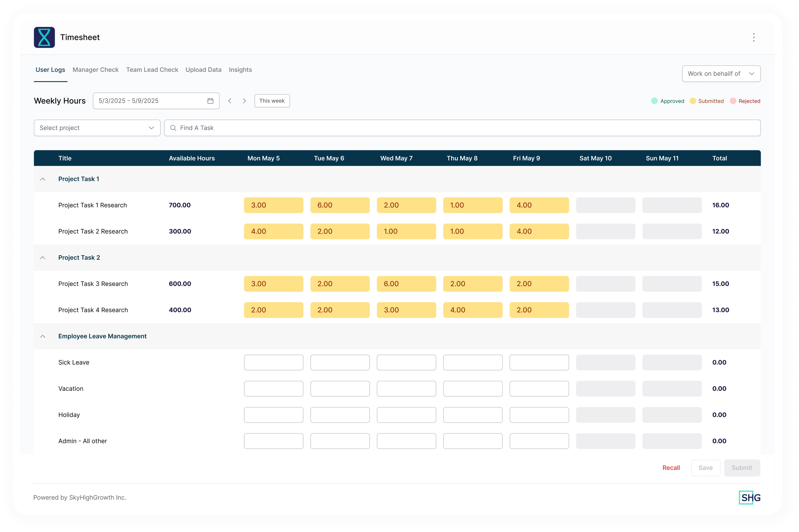Open the three-dot options menu
Image resolution: width=799 pixels, height=532 pixels.
(x=754, y=37)
